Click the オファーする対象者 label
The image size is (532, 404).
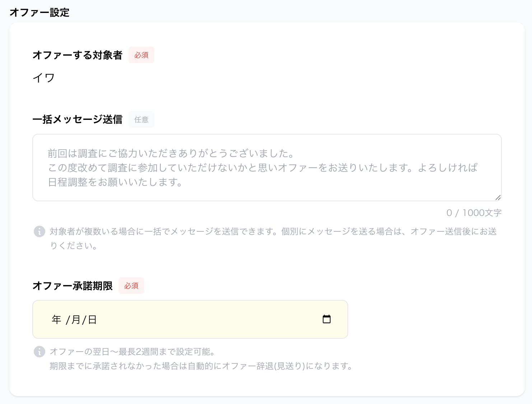pyautogui.click(x=78, y=55)
